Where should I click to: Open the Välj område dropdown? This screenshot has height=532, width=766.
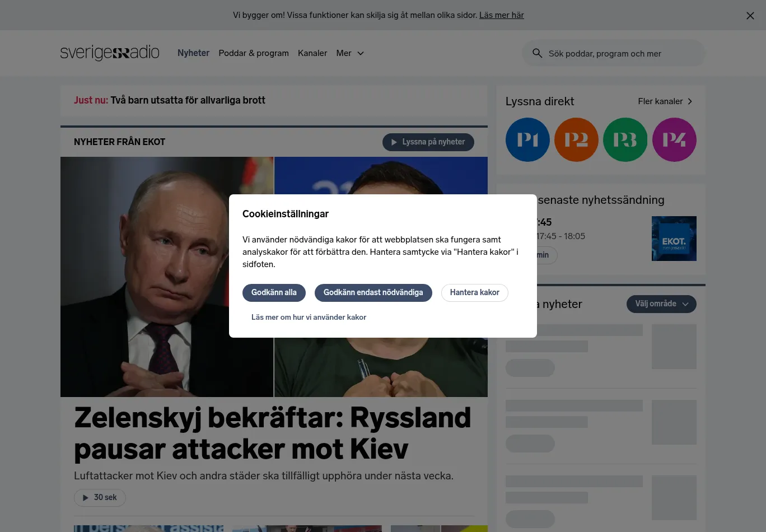tap(661, 304)
